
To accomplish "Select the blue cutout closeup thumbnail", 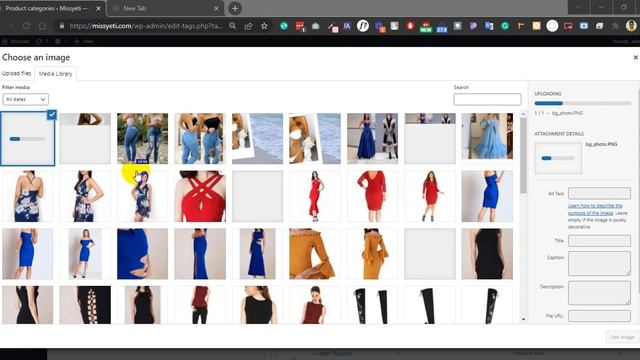I will [142, 254].
